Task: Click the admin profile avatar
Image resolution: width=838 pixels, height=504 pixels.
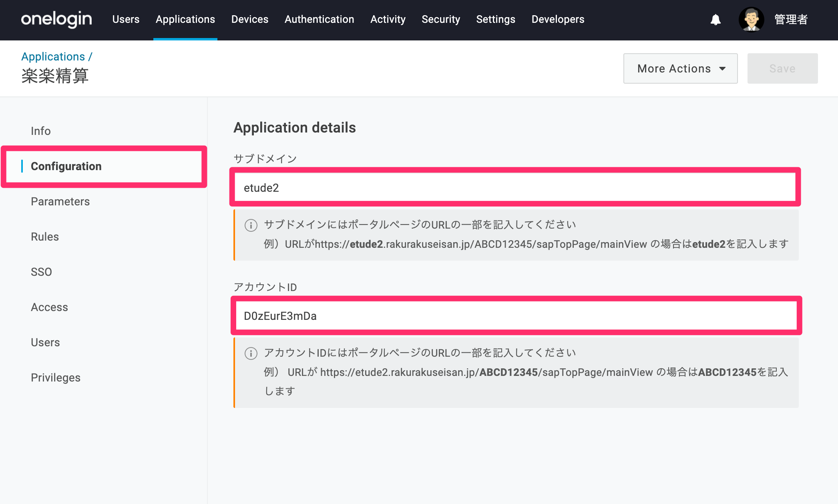Action: (x=751, y=19)
